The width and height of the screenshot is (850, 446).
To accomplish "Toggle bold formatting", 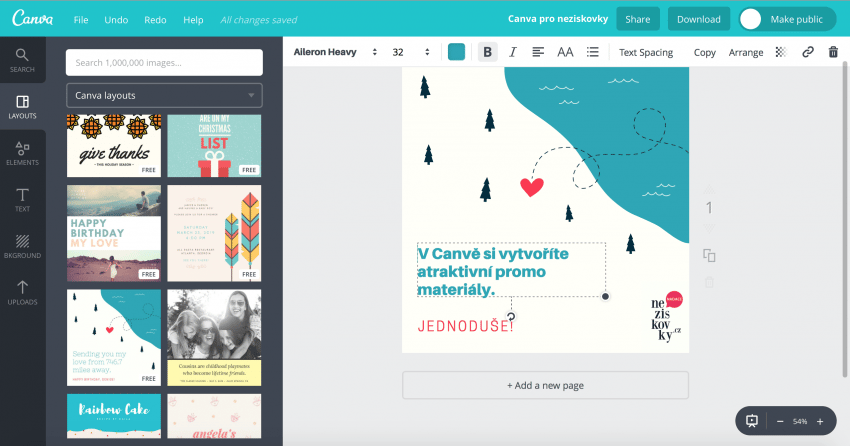I will tap(487, 52).
